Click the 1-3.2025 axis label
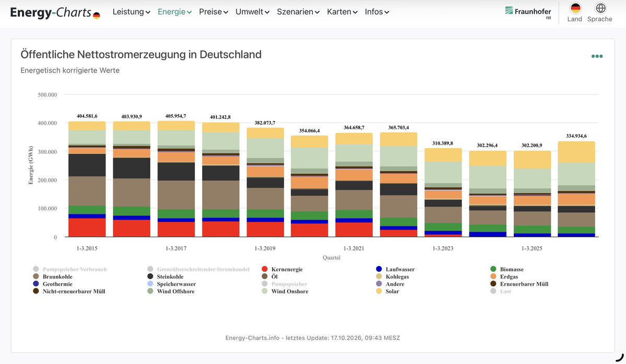626x364 pixels. click(532, 248)
